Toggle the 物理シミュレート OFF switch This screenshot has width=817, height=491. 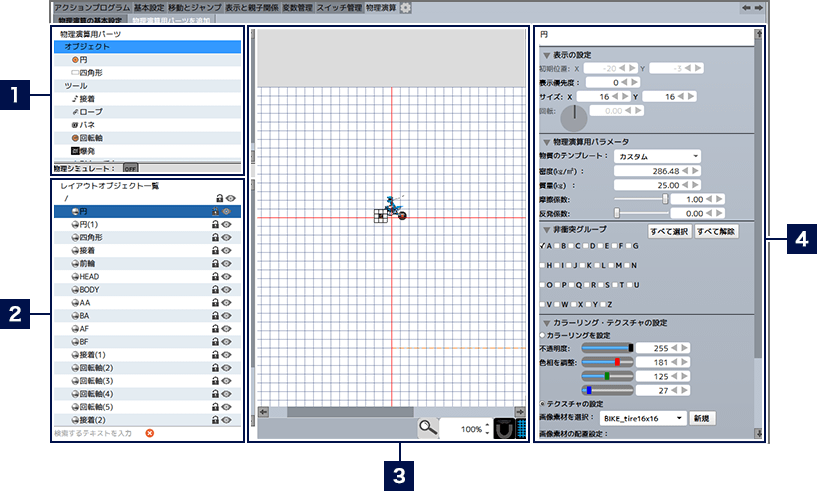[x=130, y=168]
